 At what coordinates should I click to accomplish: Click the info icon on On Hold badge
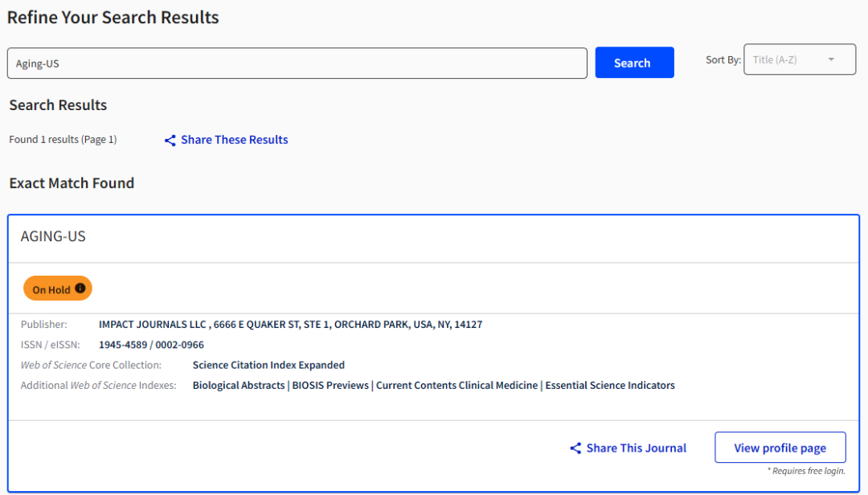[x=80, y=288]
